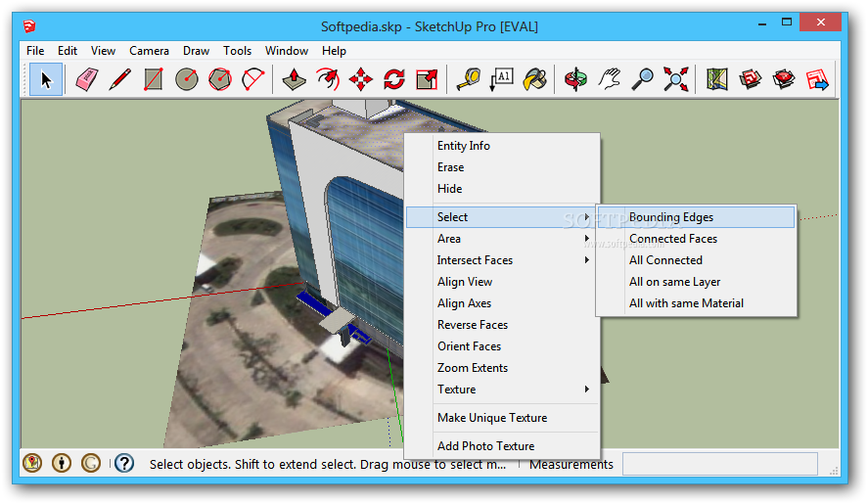Choose All on same Layer
This screenshot has height=504, width=868.
coord(697,282)
